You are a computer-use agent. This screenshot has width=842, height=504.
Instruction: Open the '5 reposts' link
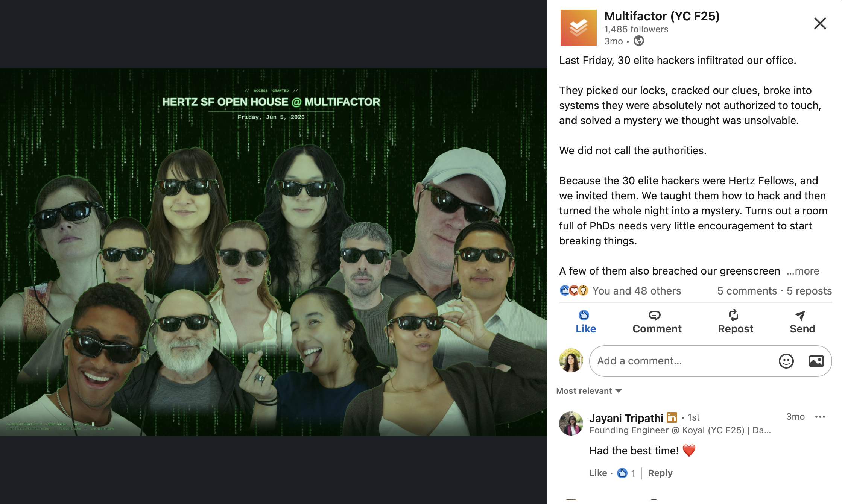tap(809, 291)
